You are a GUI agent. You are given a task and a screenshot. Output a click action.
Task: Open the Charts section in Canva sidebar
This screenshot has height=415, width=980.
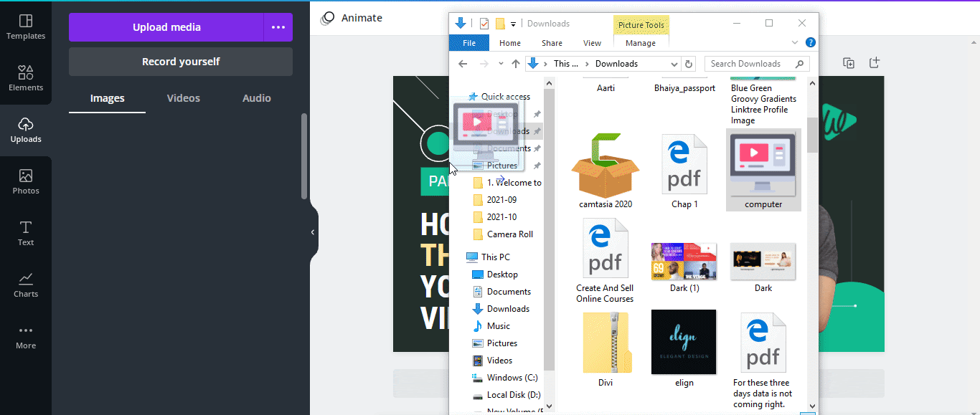coord(26,285)
